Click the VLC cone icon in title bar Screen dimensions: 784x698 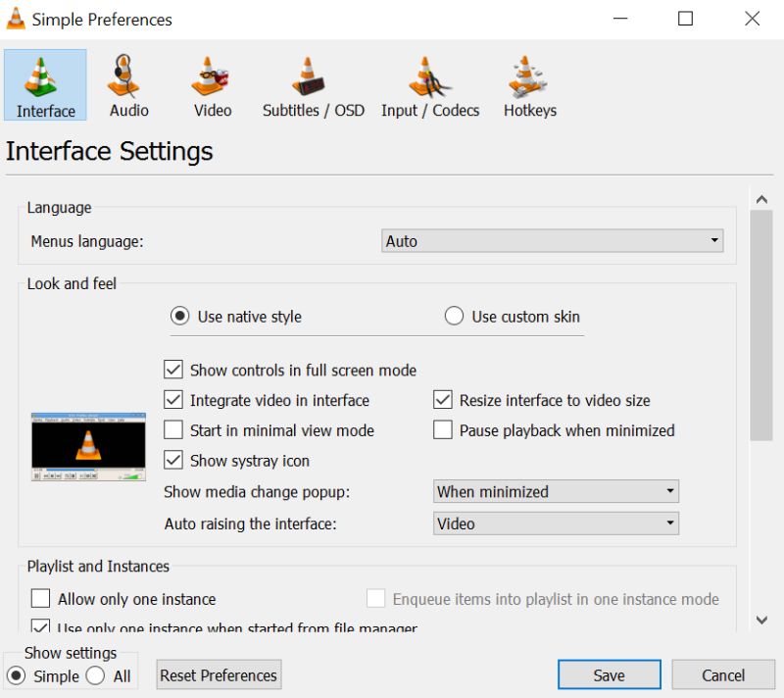16,19
